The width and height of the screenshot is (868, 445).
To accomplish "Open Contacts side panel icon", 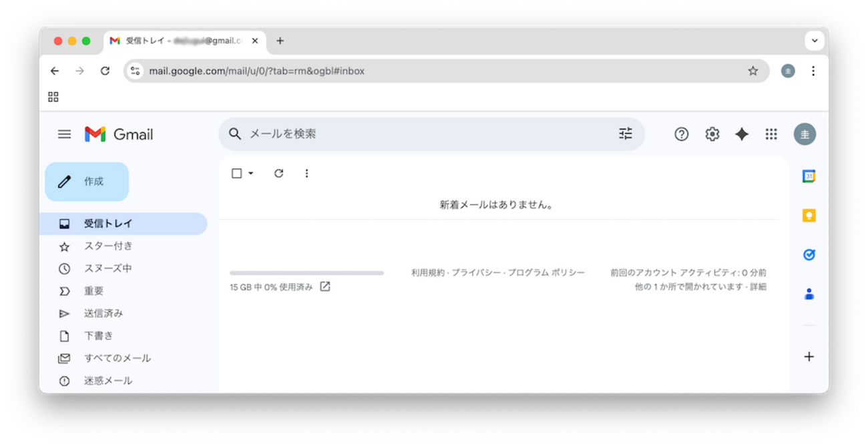I will coord(809,294).
